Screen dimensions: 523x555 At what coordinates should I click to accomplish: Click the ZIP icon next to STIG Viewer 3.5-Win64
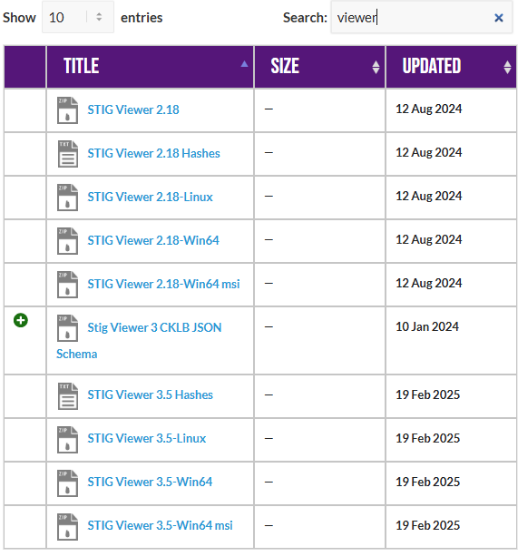[67, 483]
